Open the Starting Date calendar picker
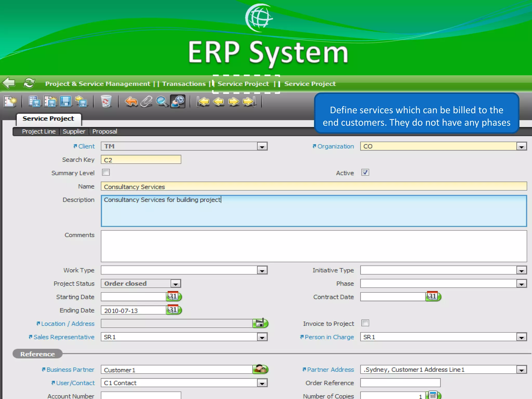The height and width of the screenshot is (399, 532). pos(174,296)
